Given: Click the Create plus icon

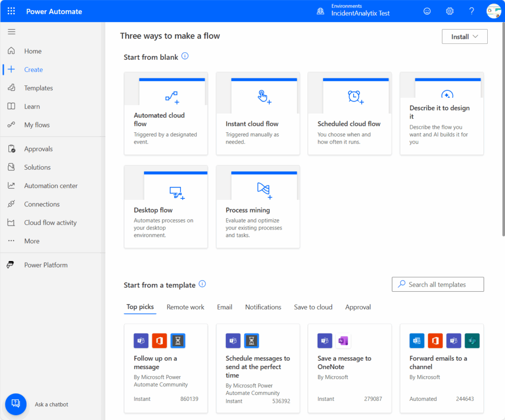Looking at the screenshot, I should 11,69.
